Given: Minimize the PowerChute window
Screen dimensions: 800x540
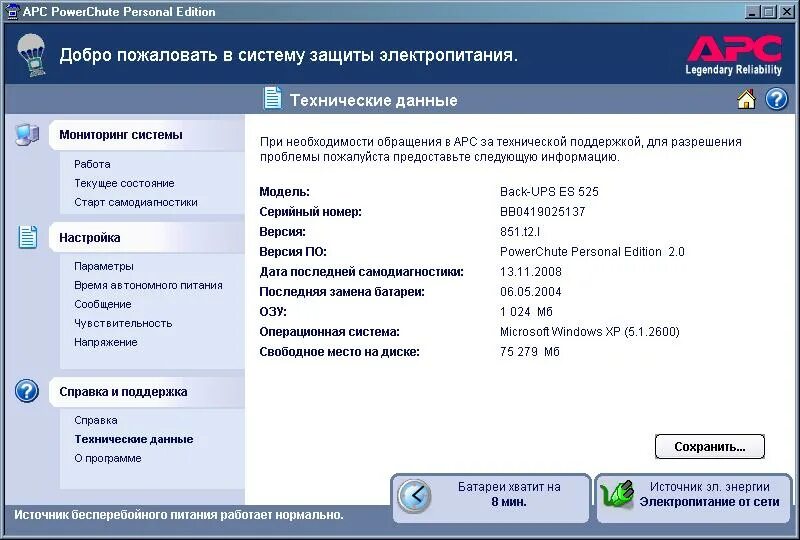Looking at the screenshot, I should pos(751,11).
